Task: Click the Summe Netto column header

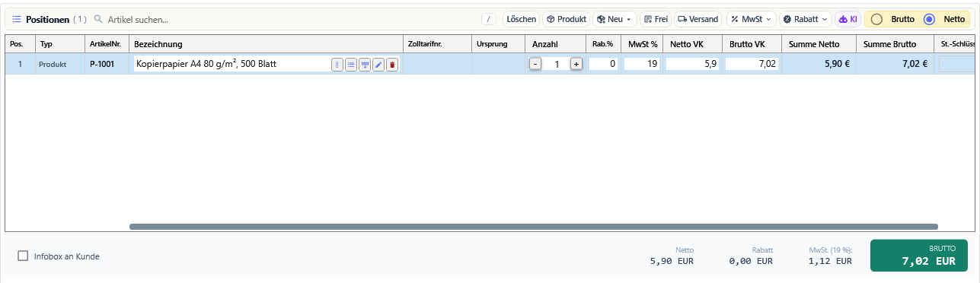Action: click(x=819, y=44)
